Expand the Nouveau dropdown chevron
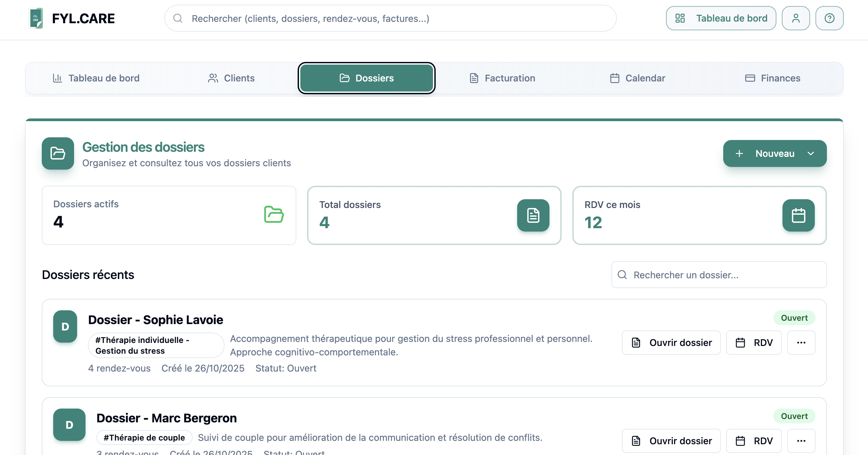Image resolution: width=868 pixels, height=455 pixels. tap(811, 153)
